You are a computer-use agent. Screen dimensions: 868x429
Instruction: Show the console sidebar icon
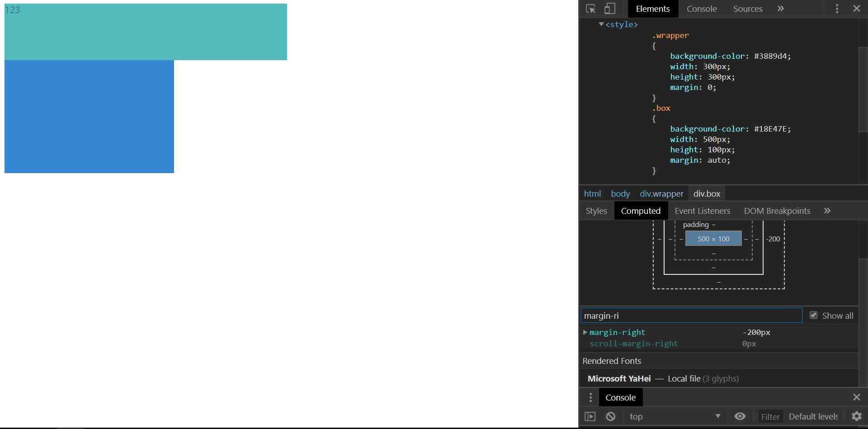[590, 416]
